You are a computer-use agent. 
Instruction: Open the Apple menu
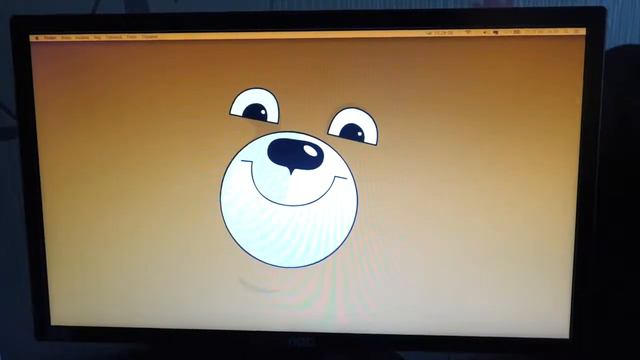[x=37, y=38]
